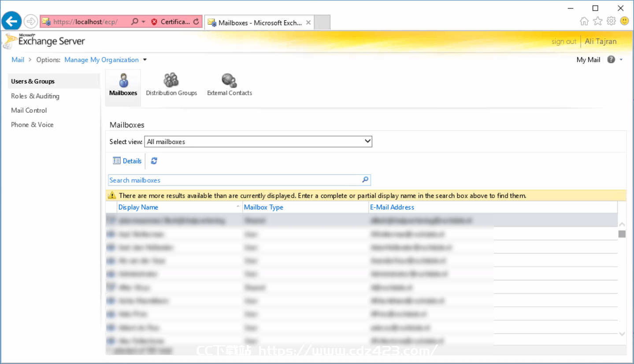634x364 pixels.
Task: Select Phone & Voice in sidebar
Action: pos(32,125)
